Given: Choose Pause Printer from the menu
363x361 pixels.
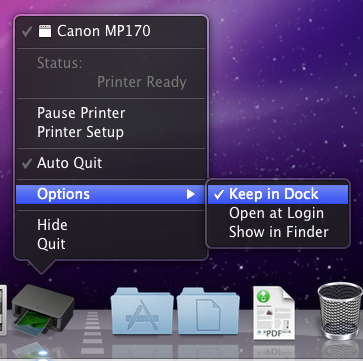Looking at the screenshot, I should [111, 113].
